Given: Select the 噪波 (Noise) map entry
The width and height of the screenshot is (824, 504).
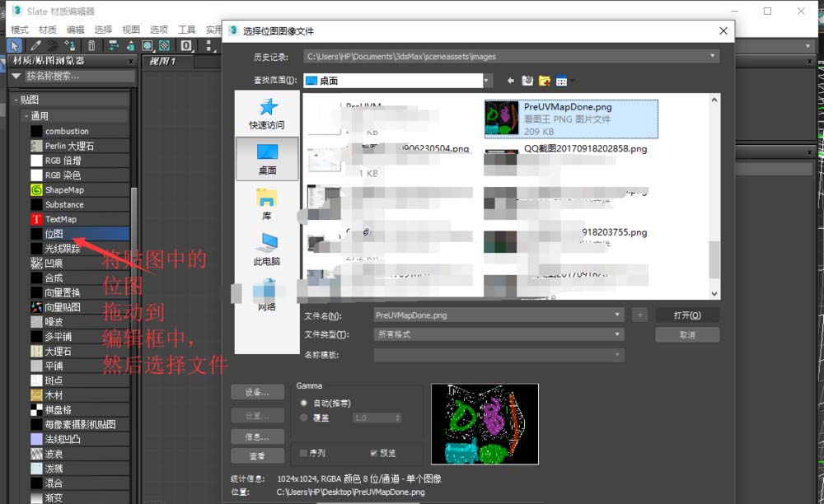Looking at the screenshot, I should point(80,322).
